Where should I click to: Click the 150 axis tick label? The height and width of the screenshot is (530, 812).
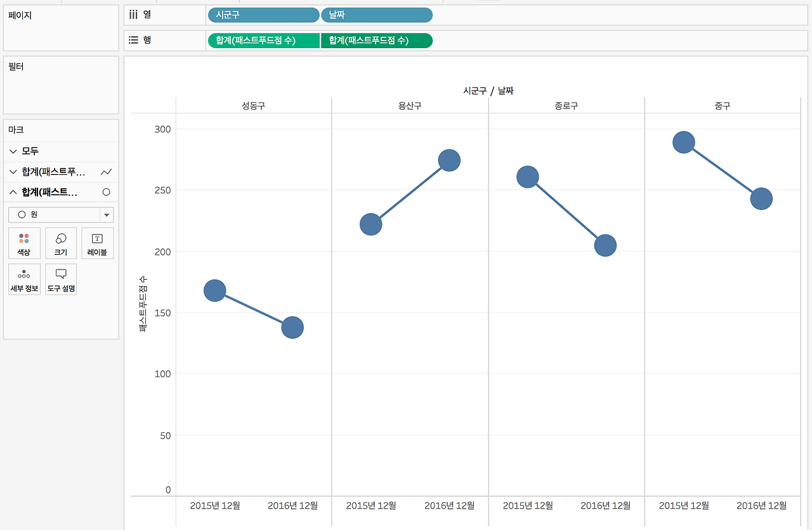[163, 313]
